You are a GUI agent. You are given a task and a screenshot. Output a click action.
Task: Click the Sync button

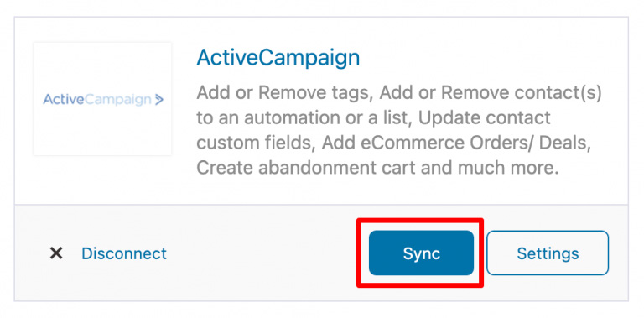[x=421, y=253]
